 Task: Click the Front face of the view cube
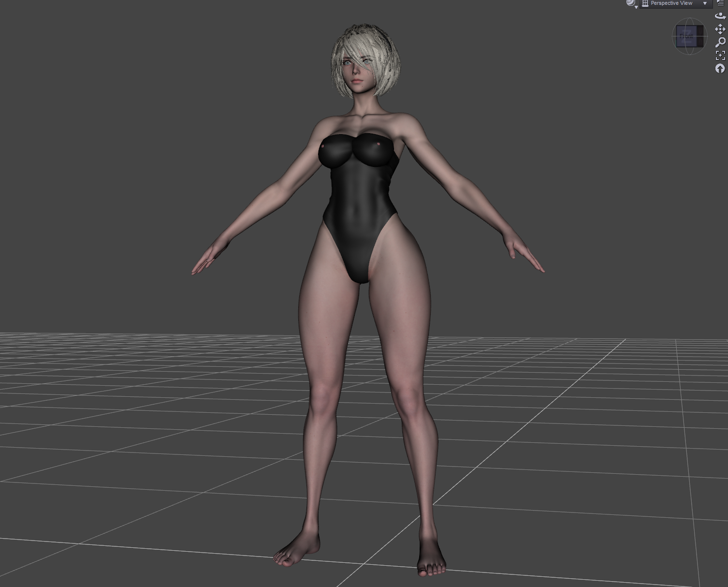pos(686,36)
